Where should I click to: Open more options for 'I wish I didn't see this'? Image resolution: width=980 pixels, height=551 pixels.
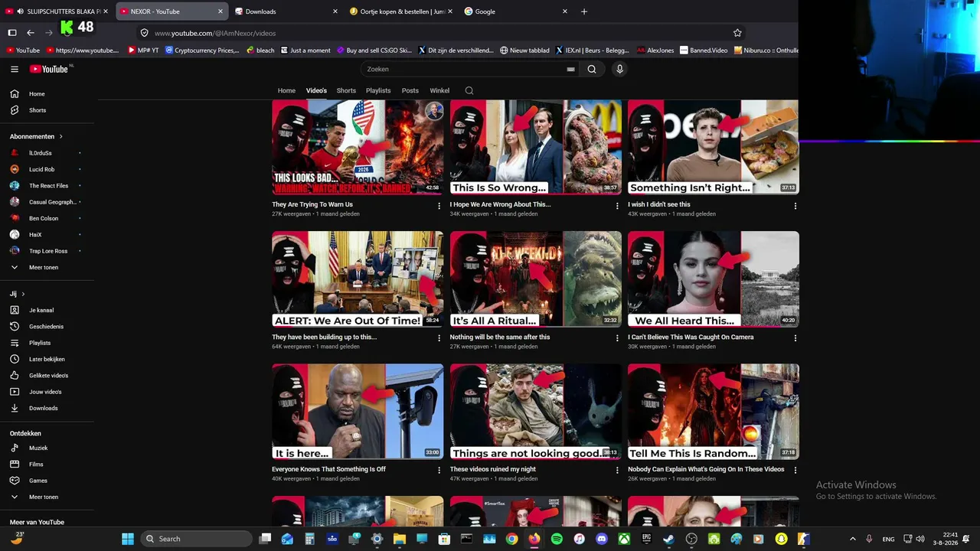795,206
